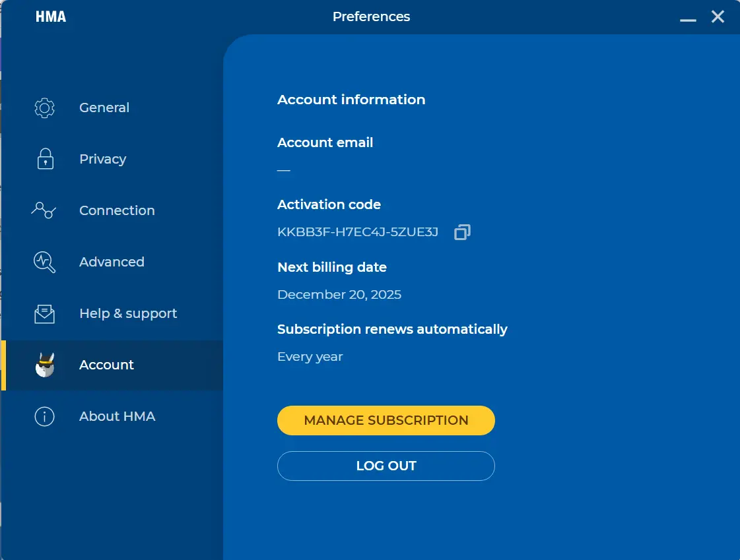Close the Preferences window

(718, 16)
